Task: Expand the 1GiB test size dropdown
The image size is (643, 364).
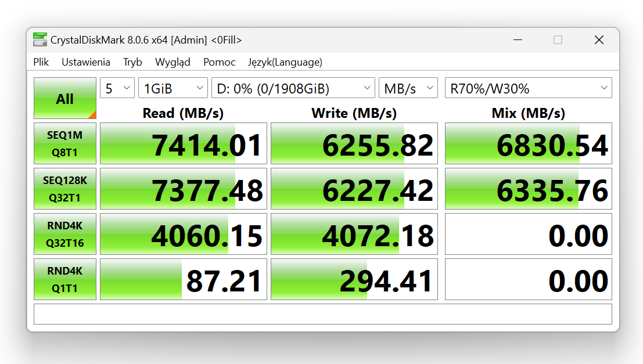Action: 173,88
